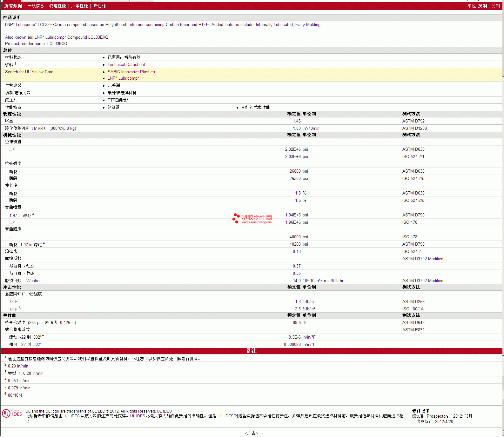Select the 已商用: 当前有效 status
This screenshot has width=504, height=437.
pyautogui.click(x=124, y=57)
